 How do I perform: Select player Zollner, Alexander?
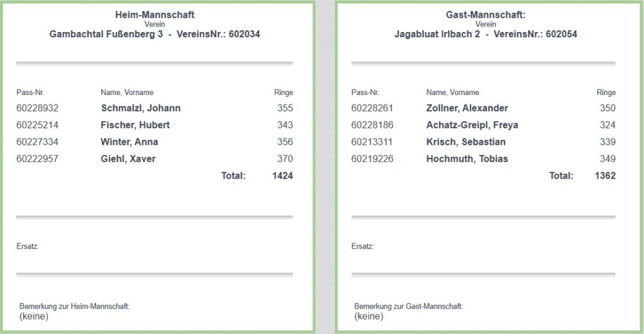[x=467, y=108]
